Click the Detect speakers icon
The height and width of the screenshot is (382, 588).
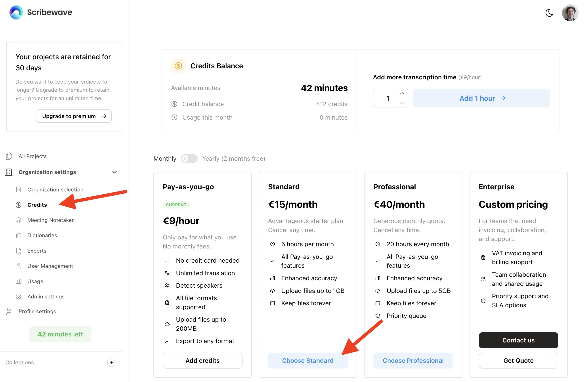(x=167, y=285)
